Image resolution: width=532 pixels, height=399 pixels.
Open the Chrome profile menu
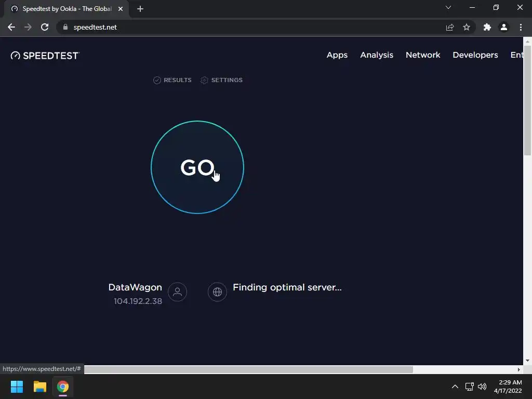[504, 27]
